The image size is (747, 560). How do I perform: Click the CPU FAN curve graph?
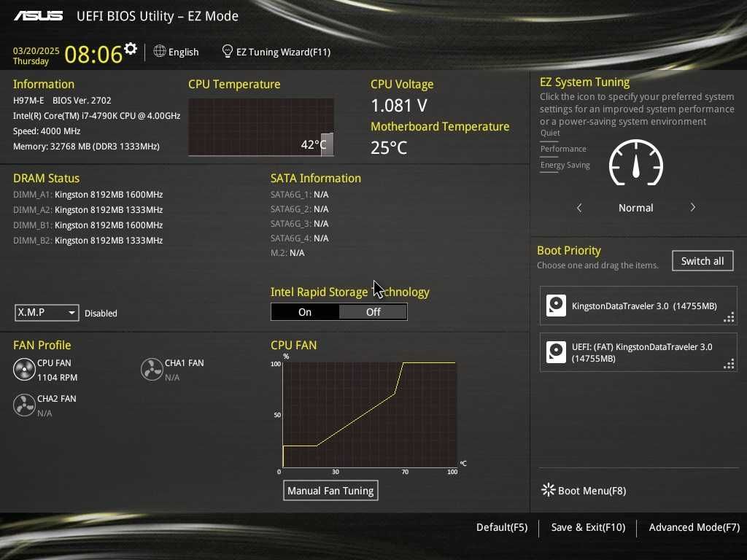(369, 414)
